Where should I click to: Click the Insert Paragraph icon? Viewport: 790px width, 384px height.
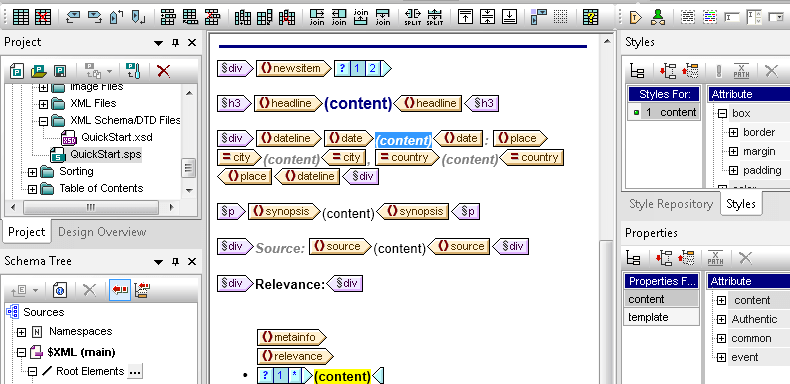[687, 17]
